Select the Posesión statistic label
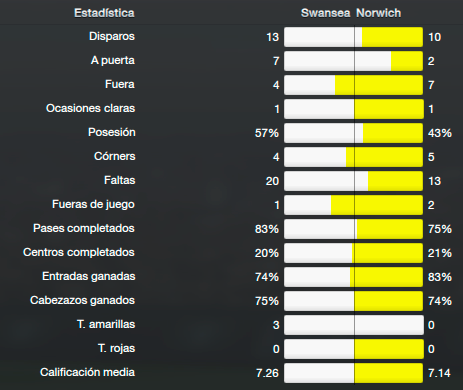This screenshot has width=463, height=390. [x=112, y=132]
